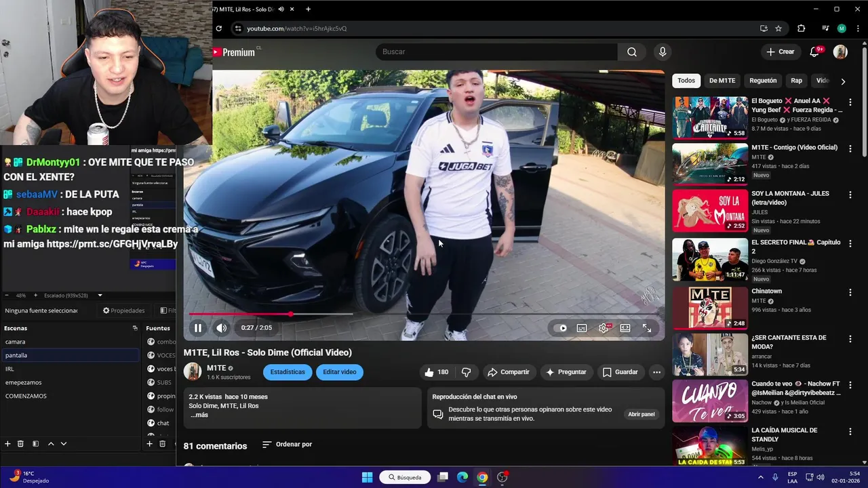
Task: Click the Editar video button
Action: click(x=340, y=372)
